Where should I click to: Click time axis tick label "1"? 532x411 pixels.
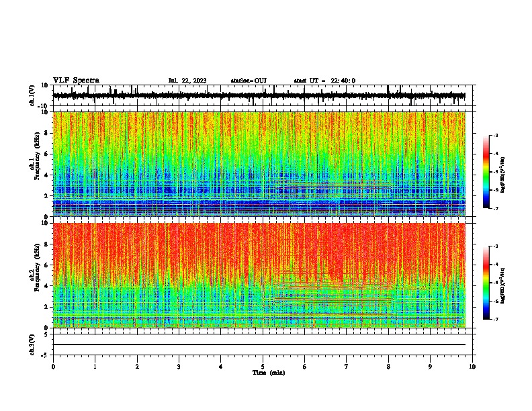pyautogui.click(x=95, y=367)
